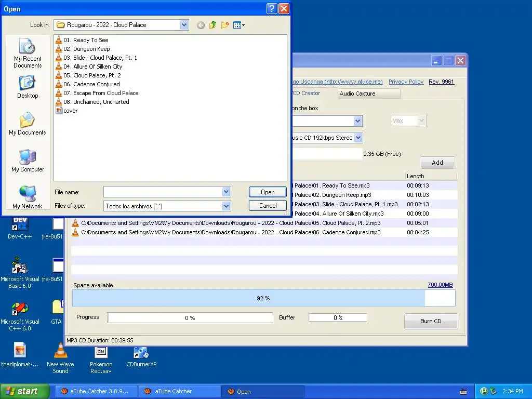Image resolution: width=532 pixels, height=399 pixels.
Task: Click the Add button in aTube Catcher
Action: (x=437, y=163)
